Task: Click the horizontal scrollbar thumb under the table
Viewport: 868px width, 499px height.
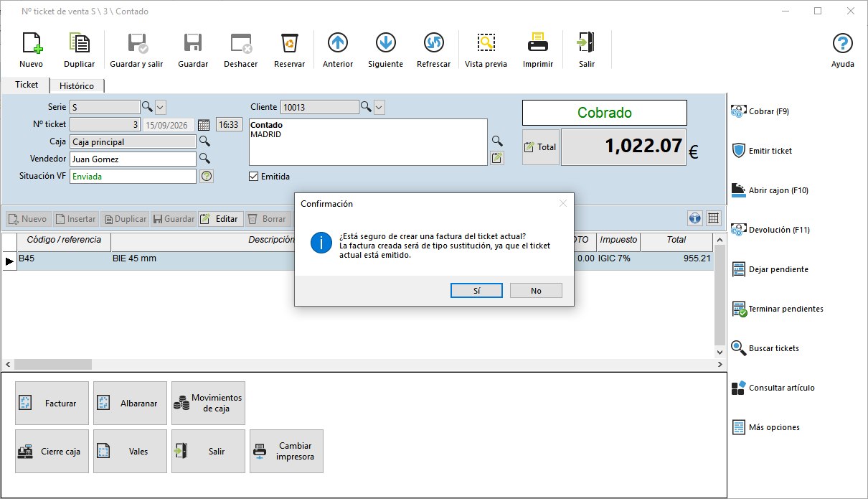Action: coord(53,364)
